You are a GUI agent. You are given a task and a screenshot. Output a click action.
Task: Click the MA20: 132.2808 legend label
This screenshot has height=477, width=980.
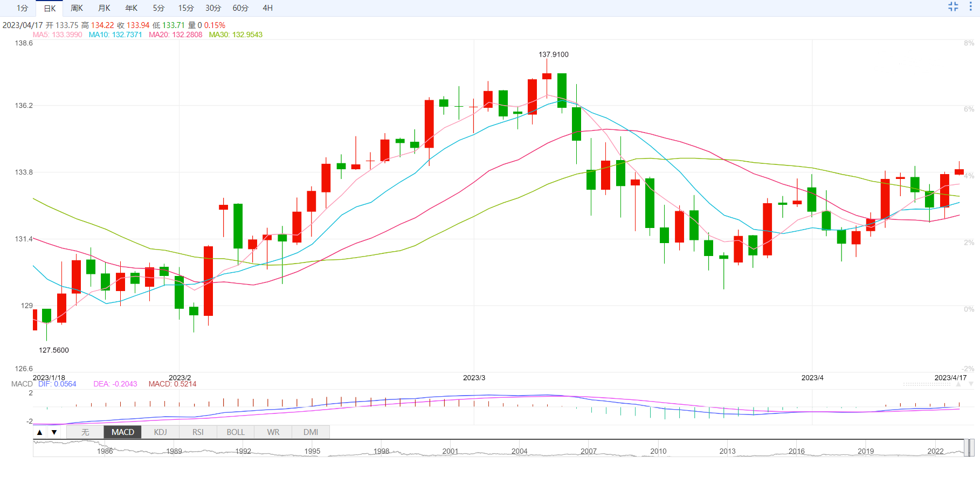click(176, 34)
